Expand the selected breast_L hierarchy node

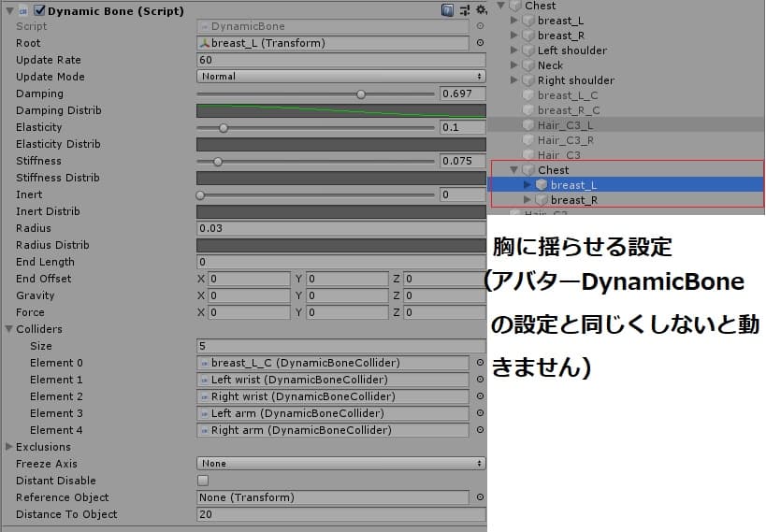527,185
